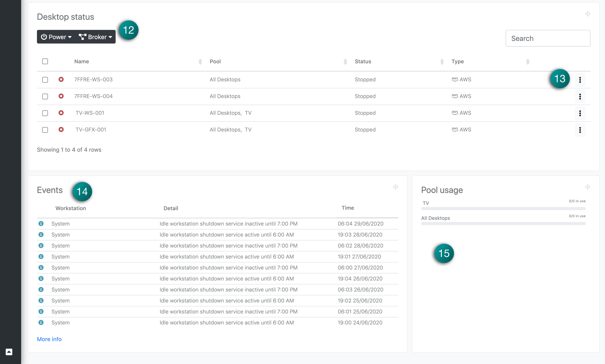Click stopped status icon beside TV-WS-001
Screen dimensions: 605x364
click(61, 113)
